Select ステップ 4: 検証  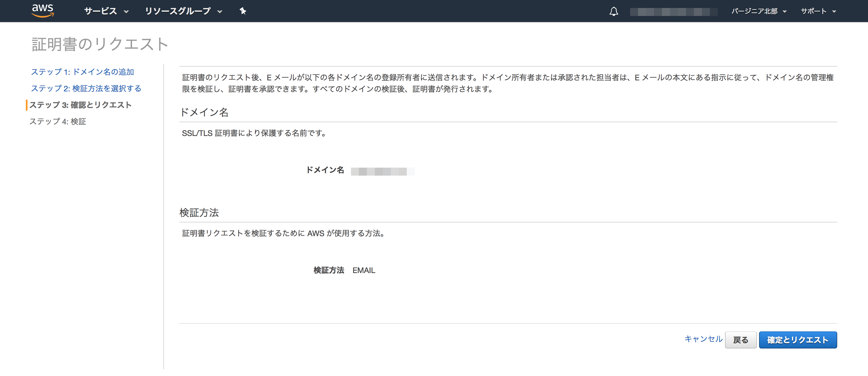(x=58, y=121)
